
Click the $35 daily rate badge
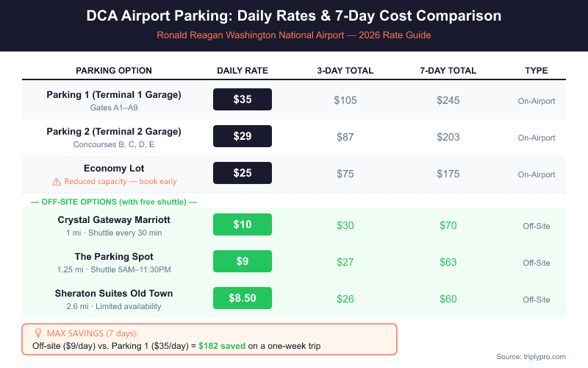243,99
